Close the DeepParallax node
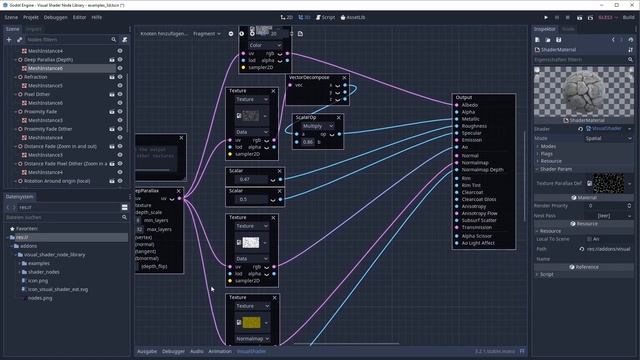The image size is (640, 360). pos(178,191)
